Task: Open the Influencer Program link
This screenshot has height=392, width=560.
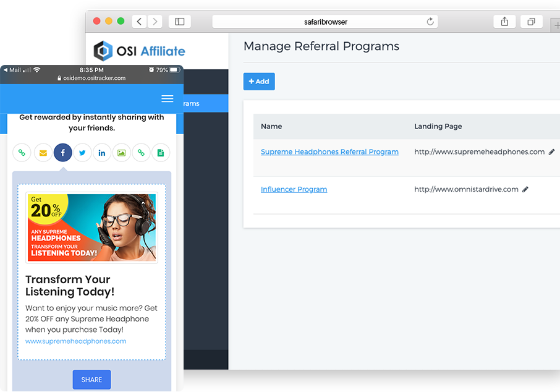Action: pos(294,190)
